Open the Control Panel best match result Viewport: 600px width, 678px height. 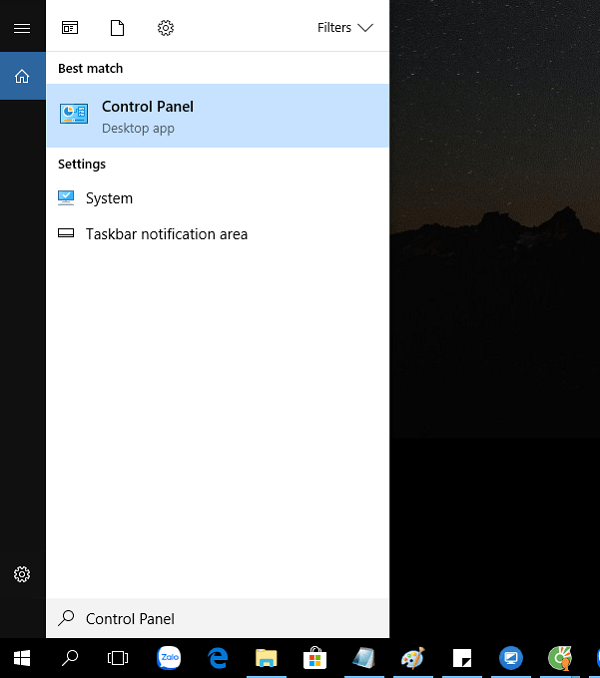tap(217, 116)
